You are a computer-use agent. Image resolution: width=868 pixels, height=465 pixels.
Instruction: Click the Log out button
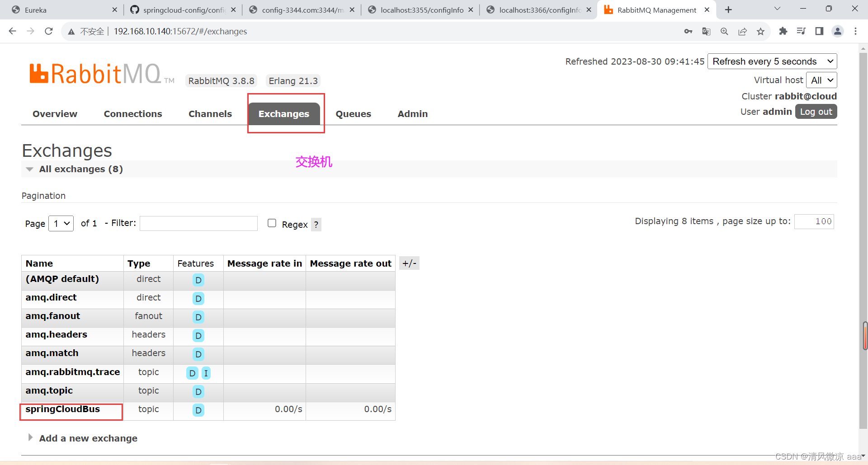coord(816,112)
